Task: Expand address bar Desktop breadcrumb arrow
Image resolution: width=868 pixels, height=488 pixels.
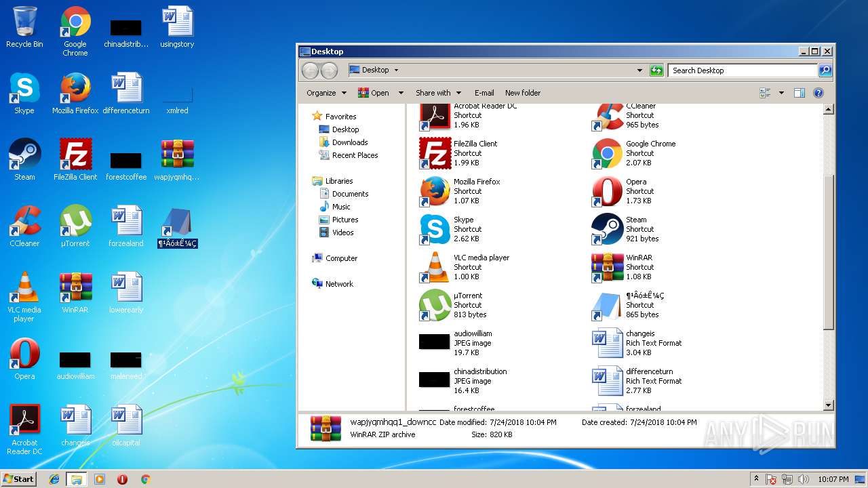Action: click(x=396, y=70)
